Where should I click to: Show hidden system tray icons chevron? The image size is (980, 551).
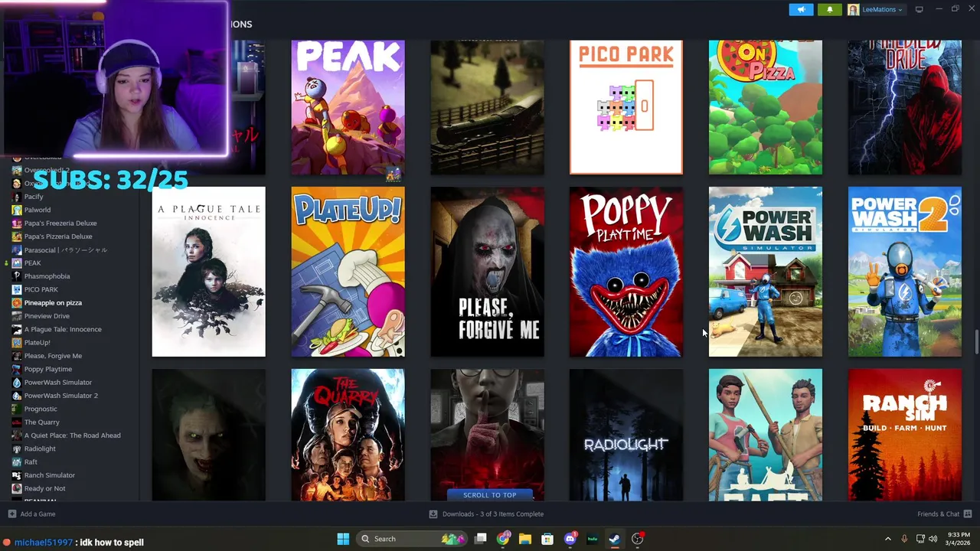[x=888, y=539]
